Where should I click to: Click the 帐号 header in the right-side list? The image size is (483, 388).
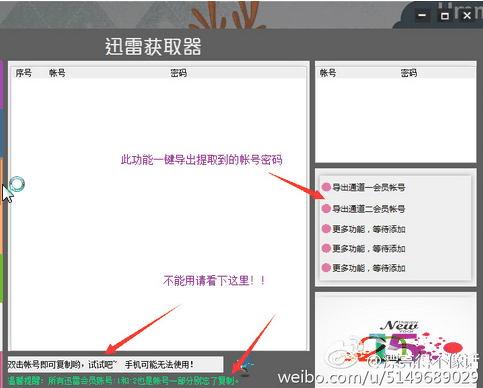[328, 73]
